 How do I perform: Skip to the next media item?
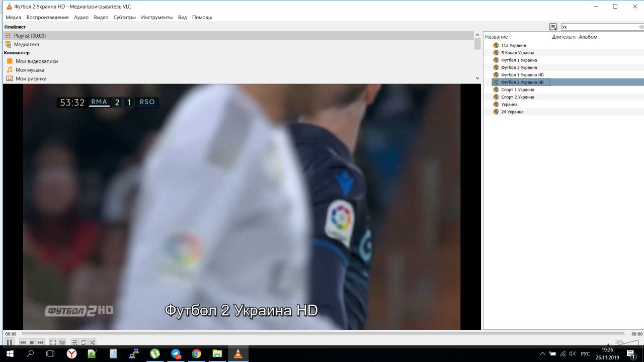[x=41, y=342]
